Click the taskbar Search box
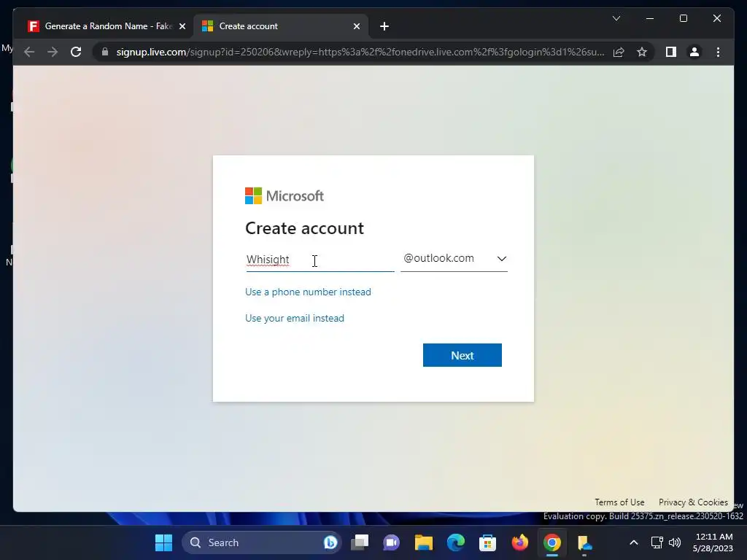This screenshot has width=747, height=560. [262, 542]
